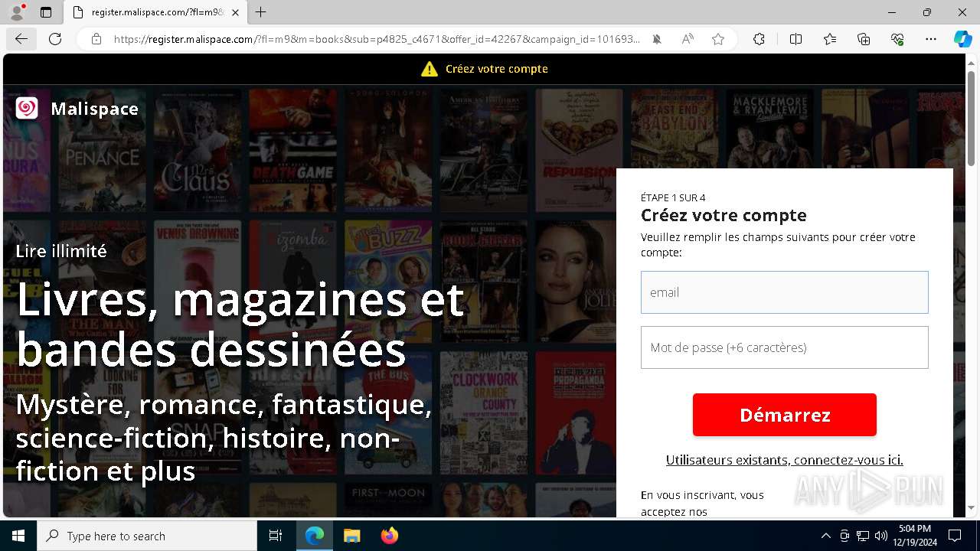Click the yellow warning triangle icon

pos(430,69)
